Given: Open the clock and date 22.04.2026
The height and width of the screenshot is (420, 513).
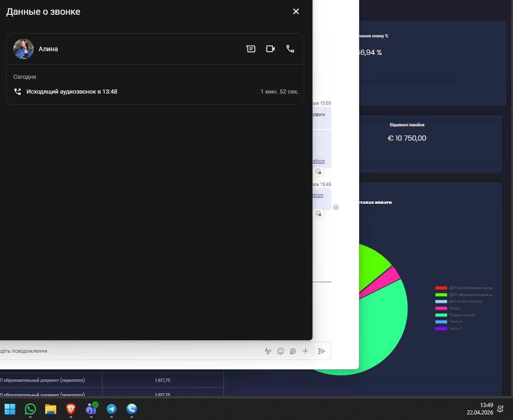Looking at the screenshot, I should (480, 409).
